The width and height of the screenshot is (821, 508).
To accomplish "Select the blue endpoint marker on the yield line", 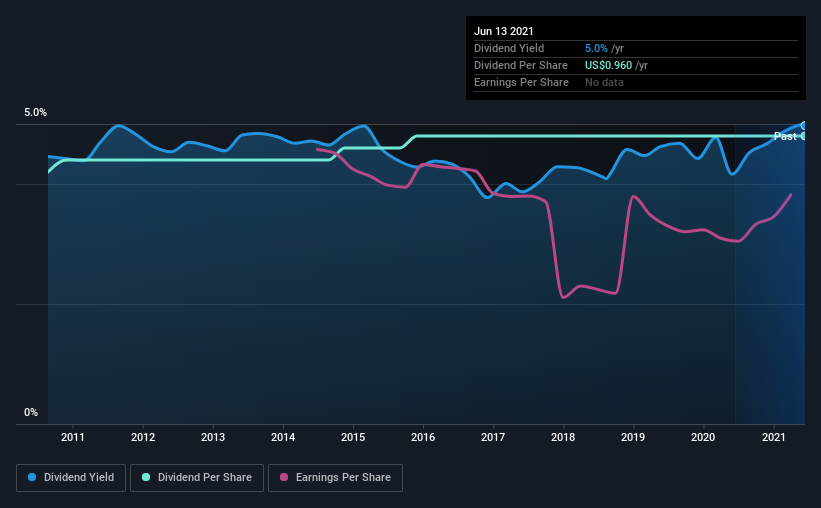I will (803, 125).
